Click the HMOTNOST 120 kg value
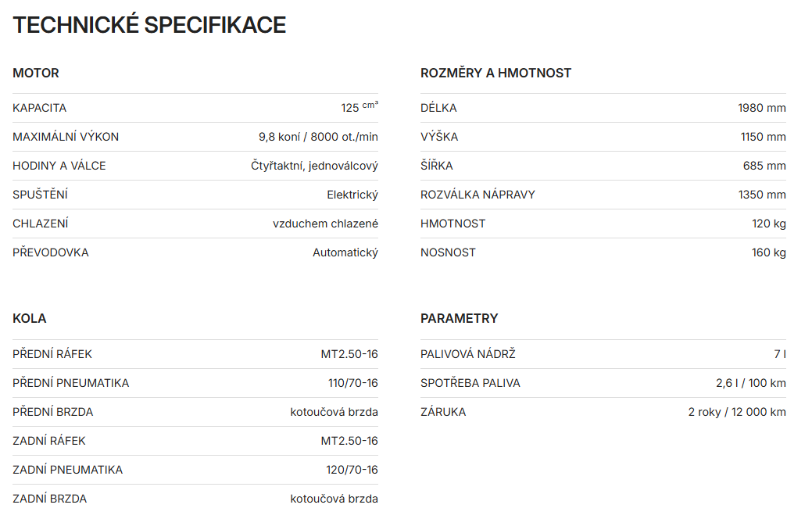The image size is (812, 519). (769, 224)
